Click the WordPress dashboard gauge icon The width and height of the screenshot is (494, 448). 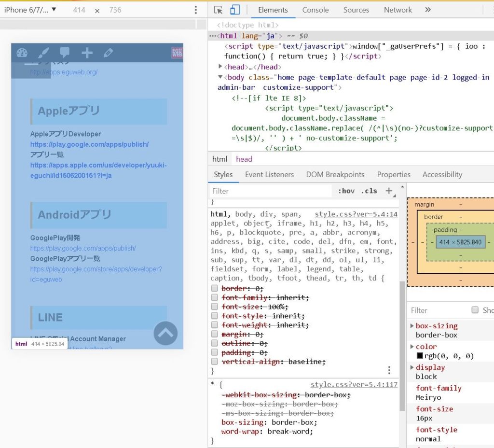pyautogui.click(x=22, y=53)
